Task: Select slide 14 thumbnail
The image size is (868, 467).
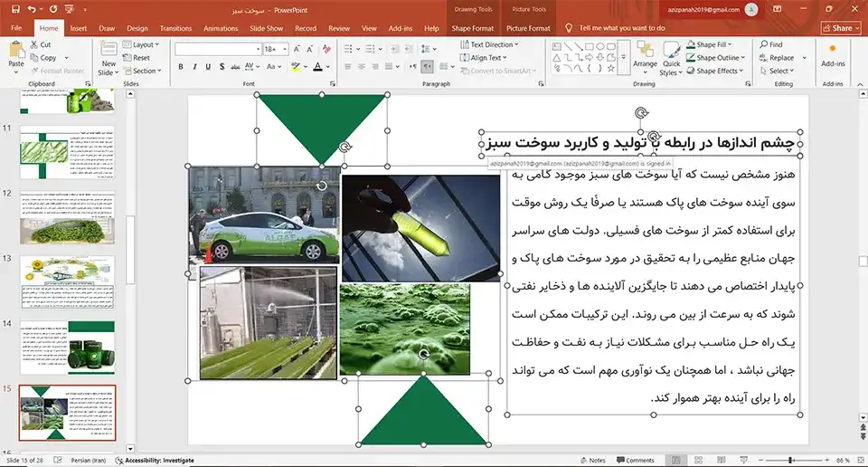Action: pos(68,347)
